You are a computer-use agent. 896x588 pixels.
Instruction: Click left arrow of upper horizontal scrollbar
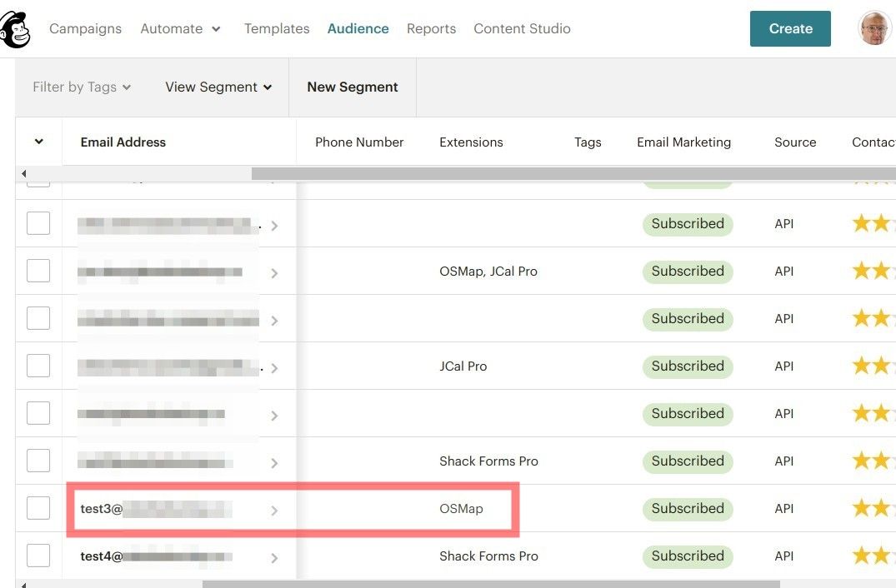(x=23, y=173)
